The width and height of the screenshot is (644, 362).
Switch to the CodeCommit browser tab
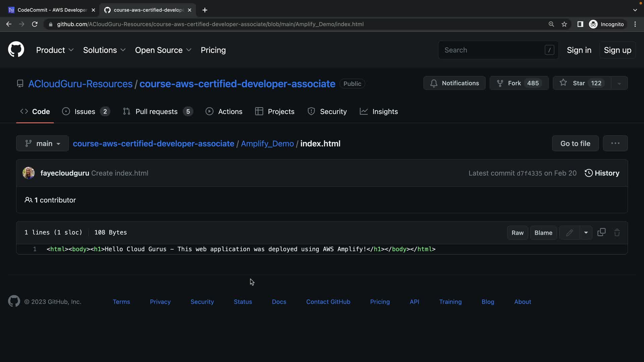(52, 10)
